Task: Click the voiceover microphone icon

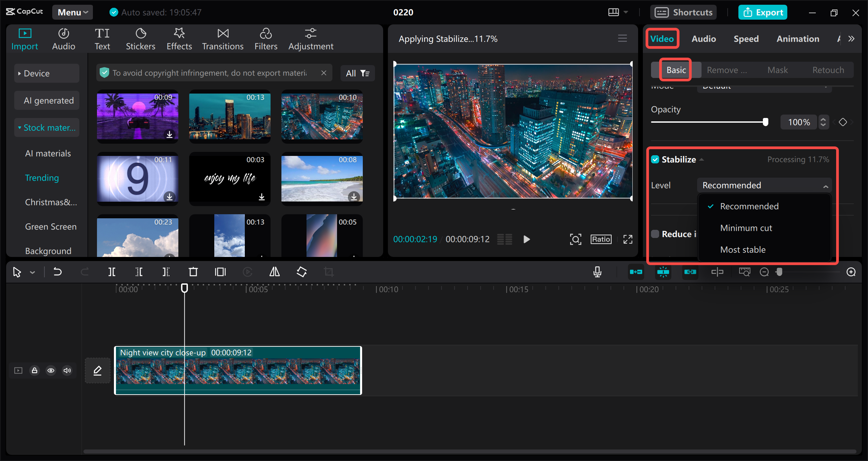Action: tap(597, 272)
